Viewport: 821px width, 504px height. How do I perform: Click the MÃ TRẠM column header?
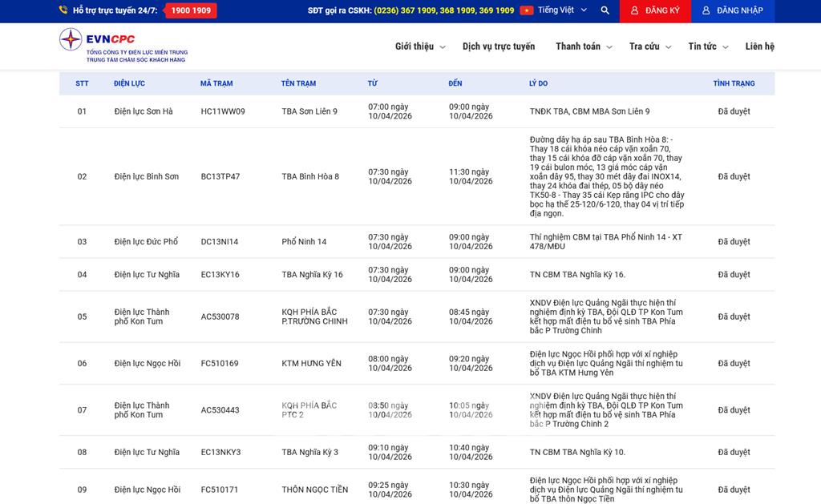tap(216, 83)
